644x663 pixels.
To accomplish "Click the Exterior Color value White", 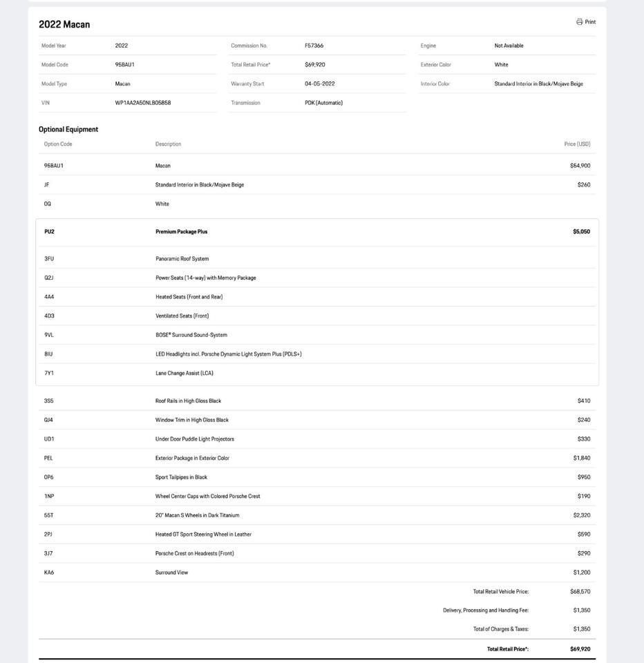I will coord(502,65).
